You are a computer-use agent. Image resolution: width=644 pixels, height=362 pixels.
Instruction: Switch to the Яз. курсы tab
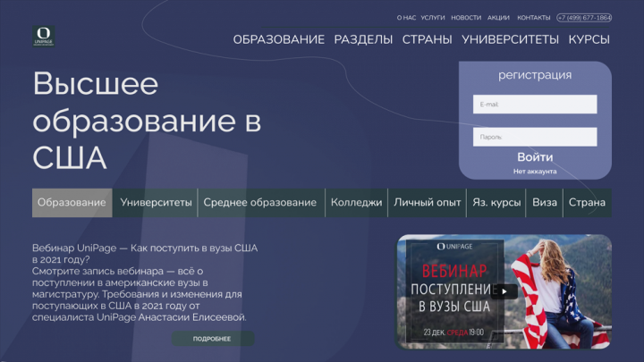(x=496, y=203)
